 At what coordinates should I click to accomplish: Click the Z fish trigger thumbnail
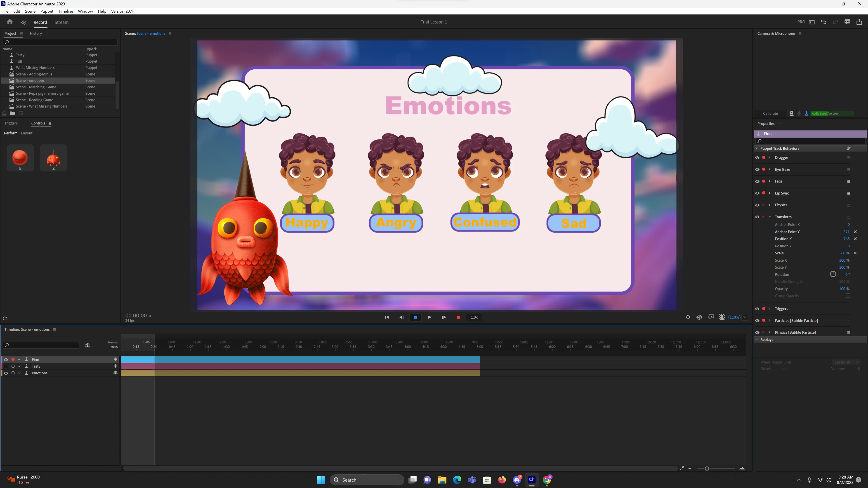(x=53, y=158)
